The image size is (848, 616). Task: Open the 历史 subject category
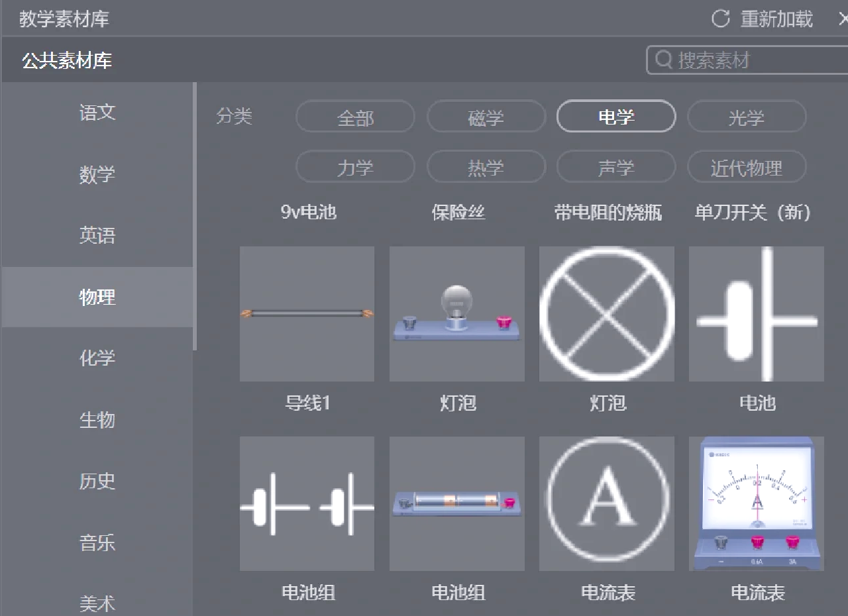tap(97, 481)
